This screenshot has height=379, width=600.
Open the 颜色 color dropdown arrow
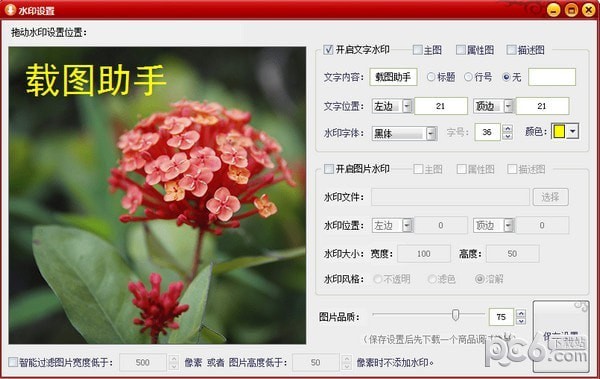coord(572,131)
